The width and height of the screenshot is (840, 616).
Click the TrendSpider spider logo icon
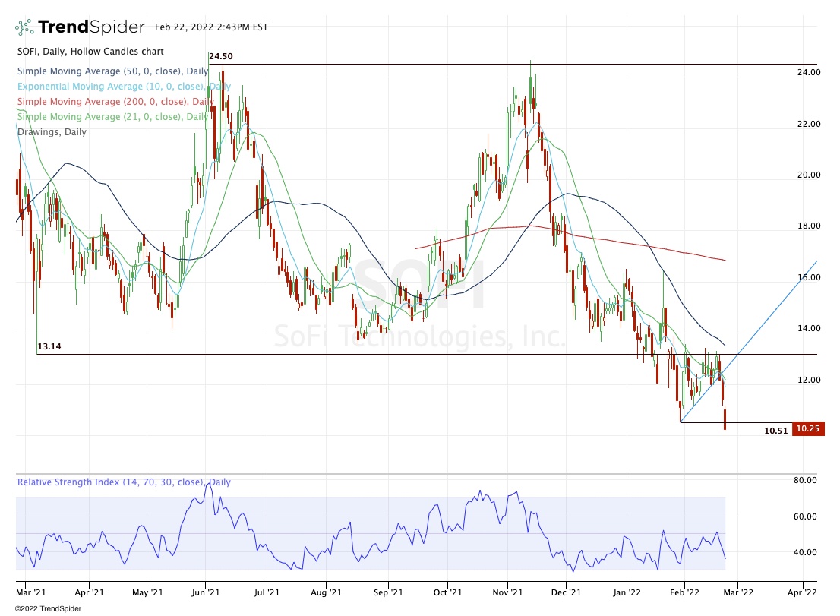pos(24,27)
